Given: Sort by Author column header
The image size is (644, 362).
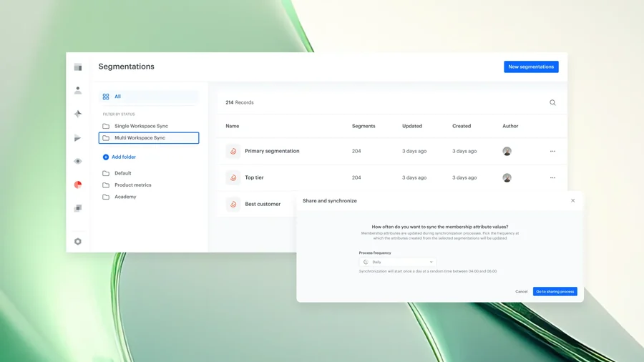Looking at the screenshot, I should (x=510, y=126).
